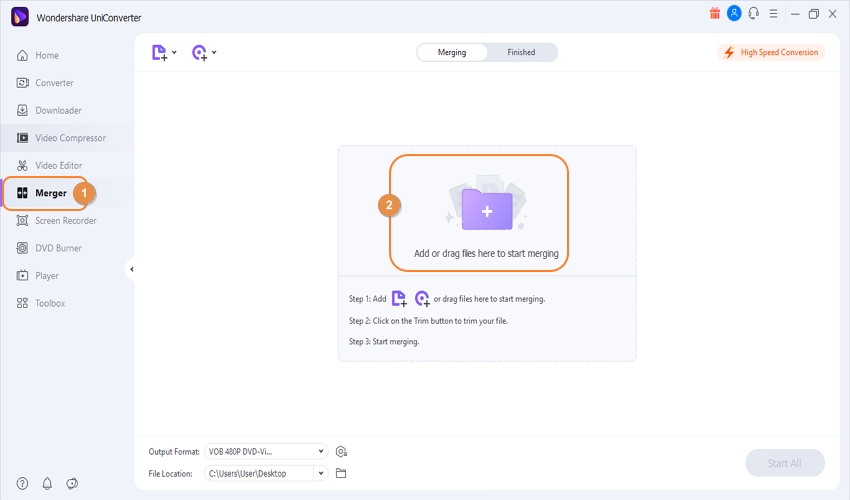Click the load DVD icon in Step 1
Image resolution: width=850 pixels, height=500 pixels.
pyautogui.click(x=422, y=298)
